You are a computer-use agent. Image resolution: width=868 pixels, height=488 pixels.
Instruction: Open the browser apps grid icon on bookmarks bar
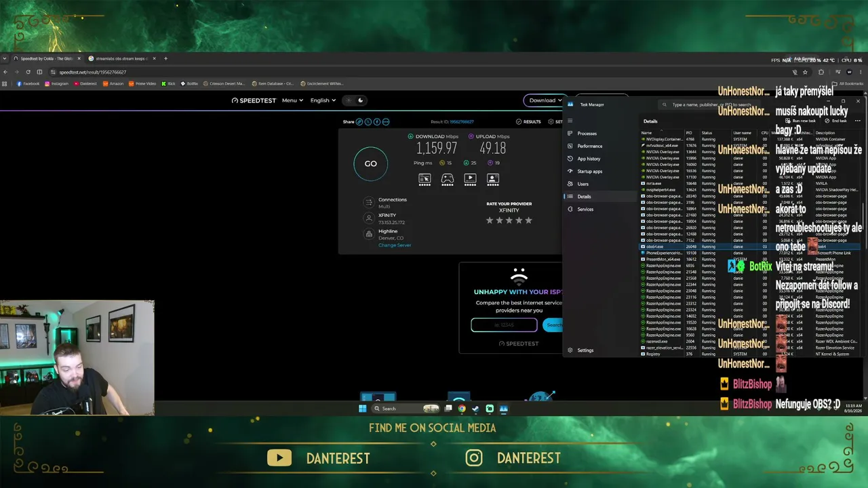pyautogui.click(x=5, y=84)
